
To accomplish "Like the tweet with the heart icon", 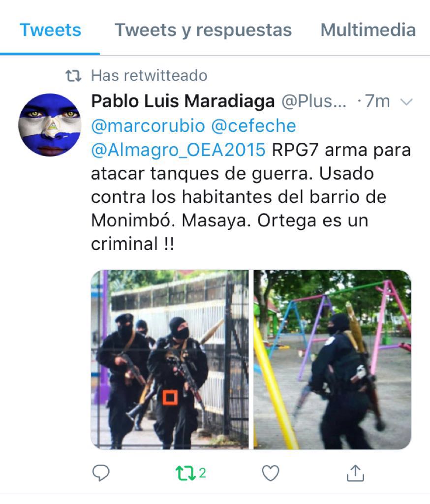I will pos(271,473).
